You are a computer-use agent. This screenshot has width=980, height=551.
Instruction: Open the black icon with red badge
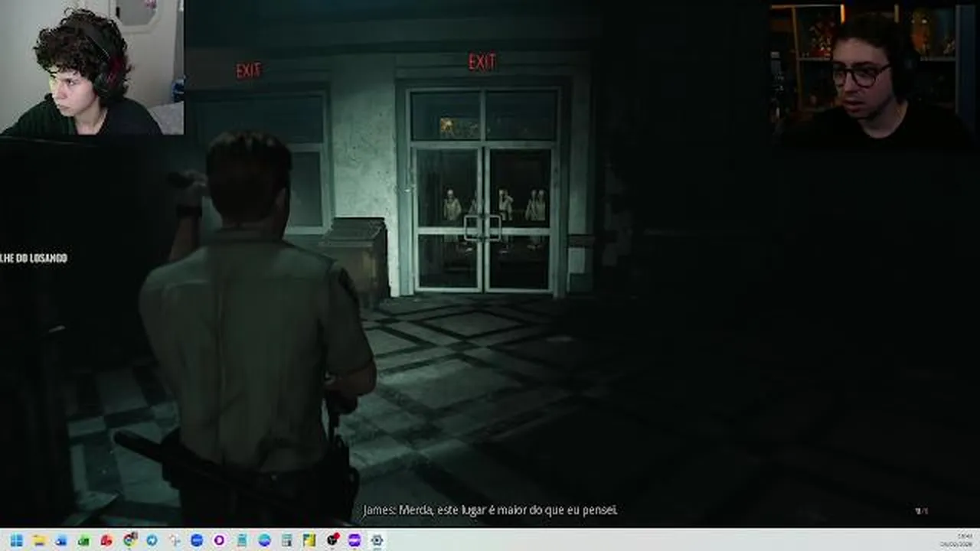click(x=332, y=540)
